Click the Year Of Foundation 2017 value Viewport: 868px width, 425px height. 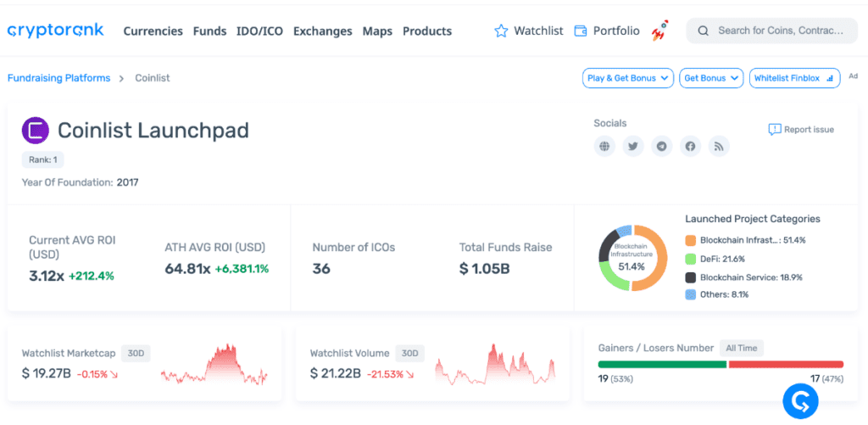tap(127, 182)
